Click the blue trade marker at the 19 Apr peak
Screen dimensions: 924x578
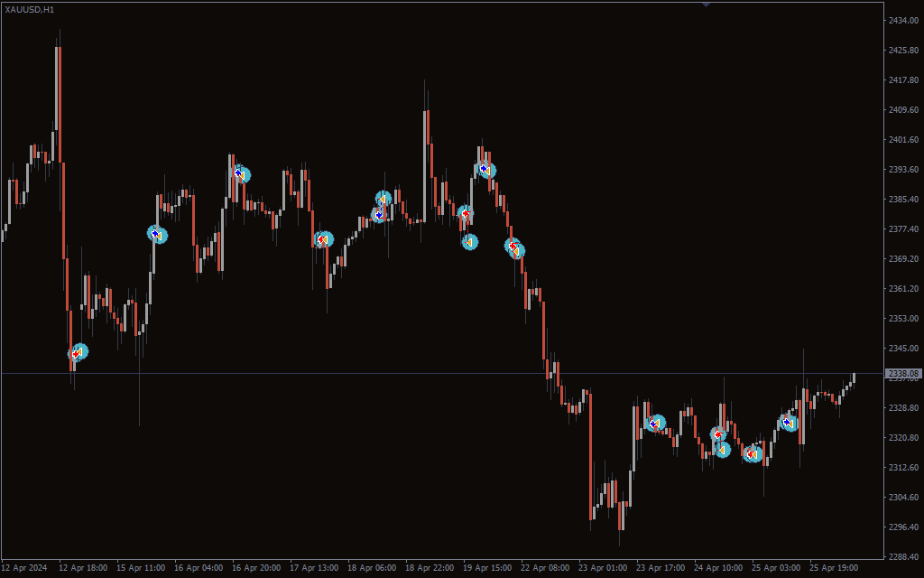[485, 169]
